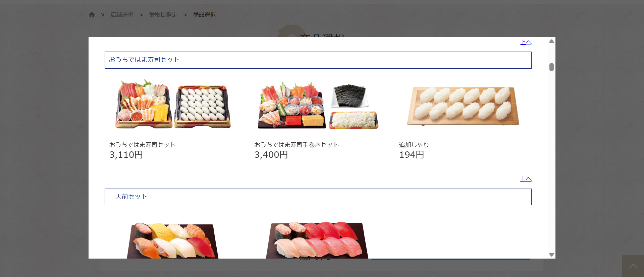
Task: Click the 追加しゃり product name
Action: (x=414, y=145)
